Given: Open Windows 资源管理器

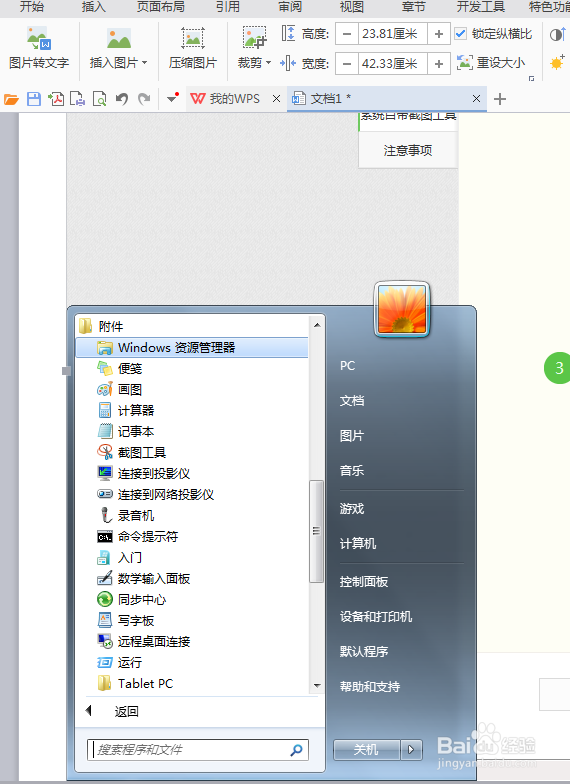Looking at the screenshot, I should pos(192,348).
